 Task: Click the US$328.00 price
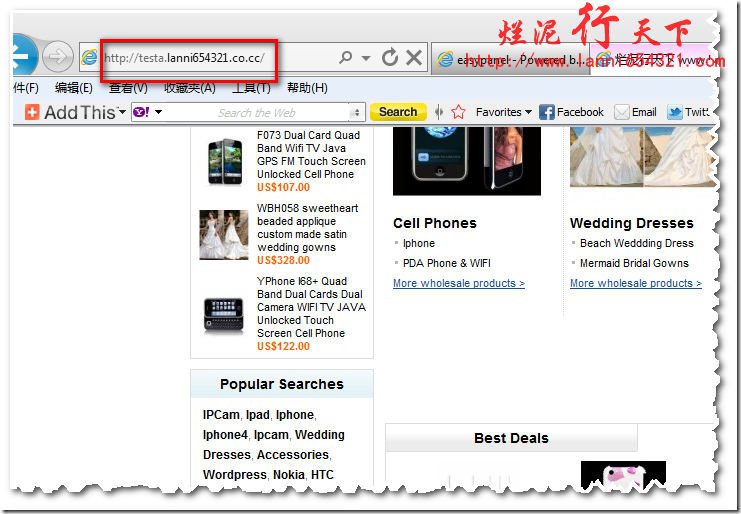pyautogui.click(x=283, y=260)
